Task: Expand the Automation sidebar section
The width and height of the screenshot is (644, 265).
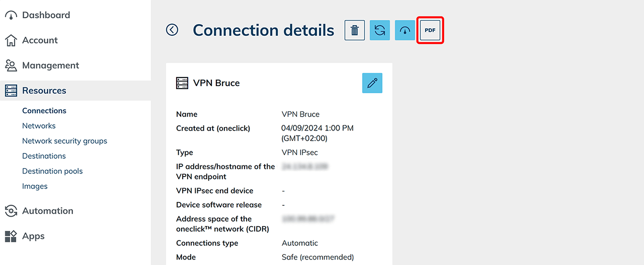Action: [47, 211]
